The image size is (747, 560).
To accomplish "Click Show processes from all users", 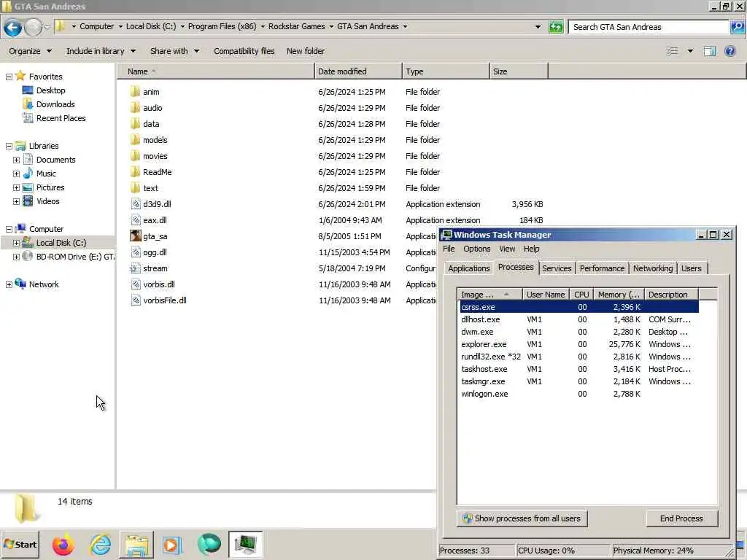I will pyautogui.click(x=522, y=518).
